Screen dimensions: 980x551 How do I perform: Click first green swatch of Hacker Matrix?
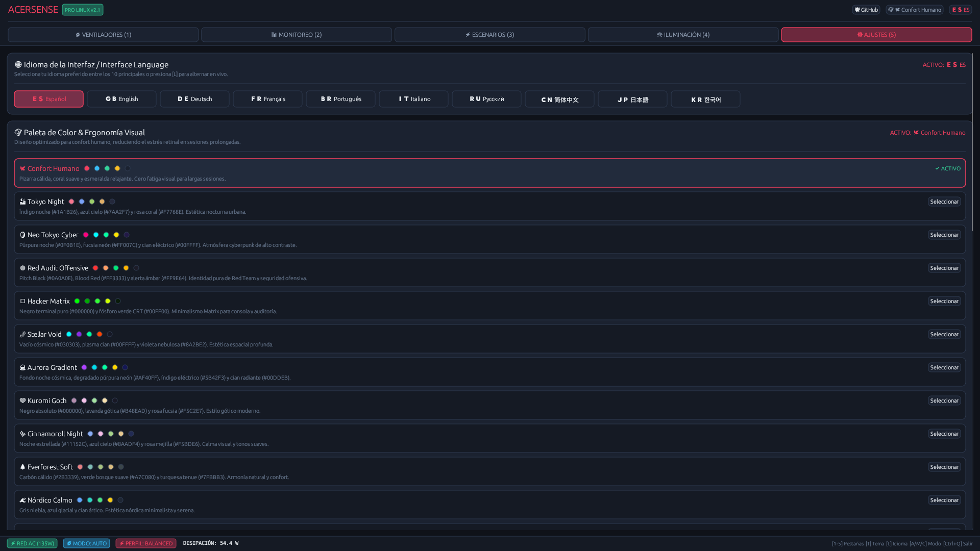(x=77, y=301)
